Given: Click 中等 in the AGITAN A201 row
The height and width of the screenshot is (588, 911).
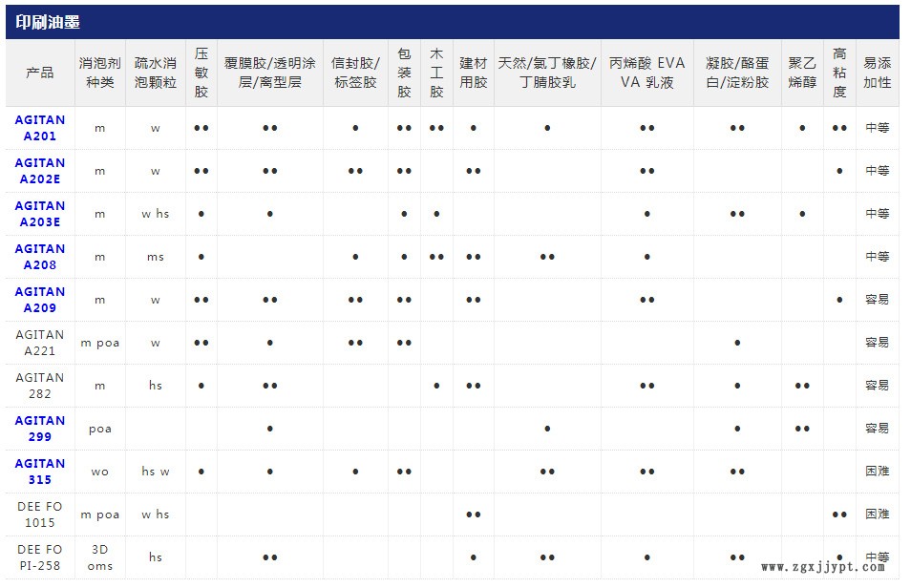Looking at the screenshot, I should [x=877, y=128].
